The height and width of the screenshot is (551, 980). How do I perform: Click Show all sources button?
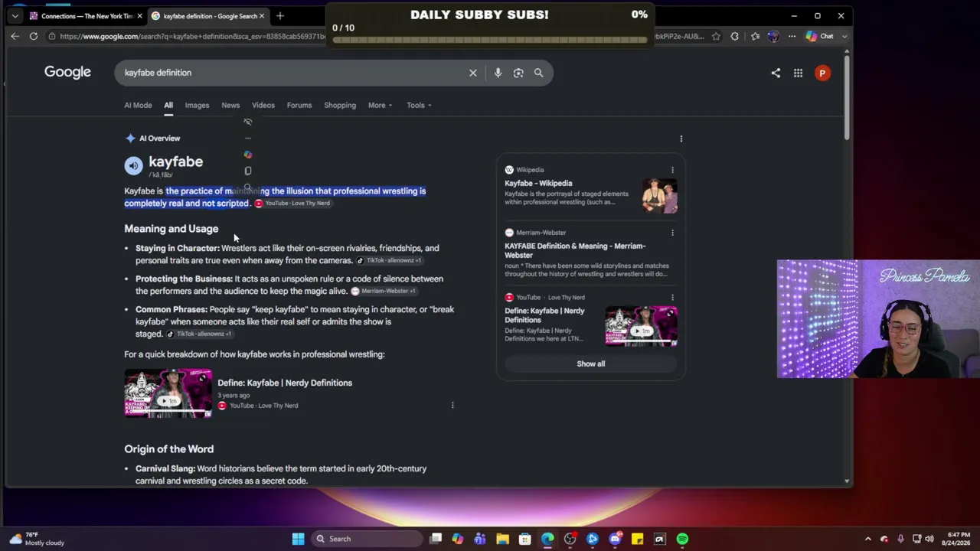coord(591,364)
